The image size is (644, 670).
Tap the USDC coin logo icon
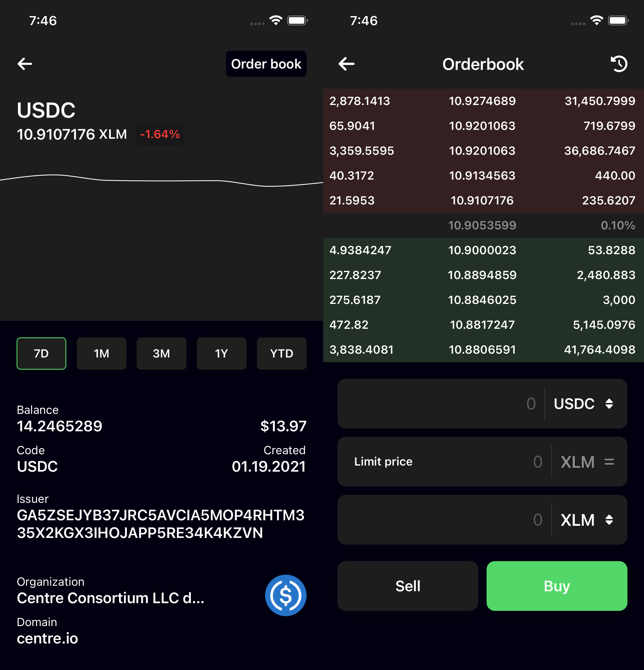click(286, 595)
